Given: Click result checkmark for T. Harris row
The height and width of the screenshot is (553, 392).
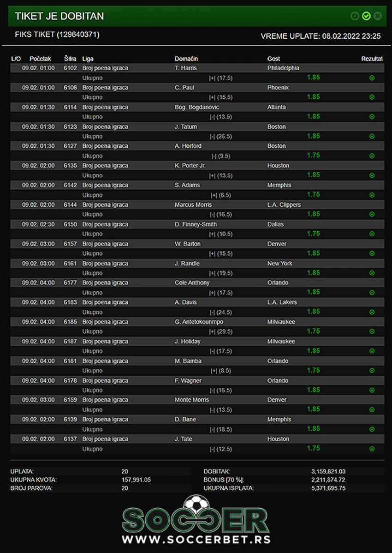Looking at the screenshot, I should [372, 78].
